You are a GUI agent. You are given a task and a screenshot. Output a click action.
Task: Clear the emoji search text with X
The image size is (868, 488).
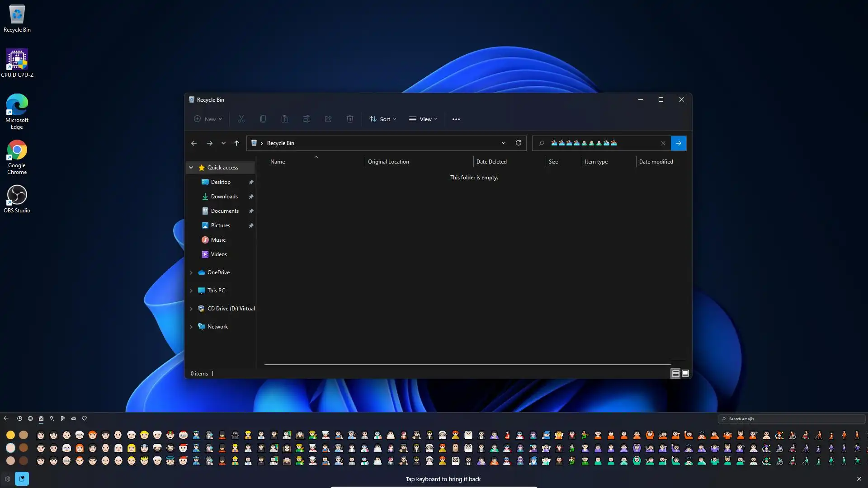pyautogui.click(x=663, y=143)
